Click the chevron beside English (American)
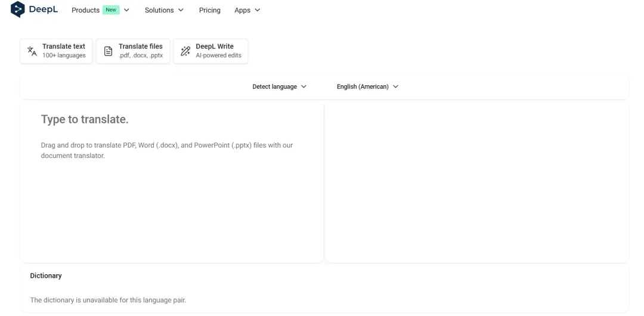 click(395, 86)
